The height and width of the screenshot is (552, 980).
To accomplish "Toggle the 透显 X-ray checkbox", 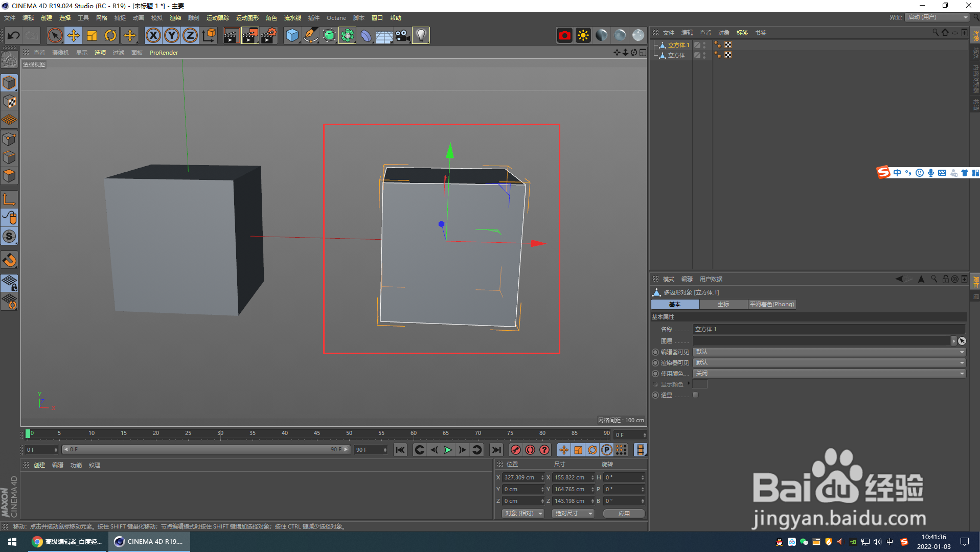I will tap(695, 395).
